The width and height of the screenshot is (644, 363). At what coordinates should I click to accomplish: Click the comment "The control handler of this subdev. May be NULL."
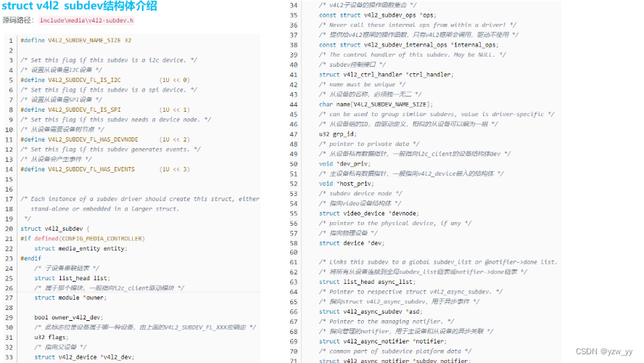pos(413,54)
